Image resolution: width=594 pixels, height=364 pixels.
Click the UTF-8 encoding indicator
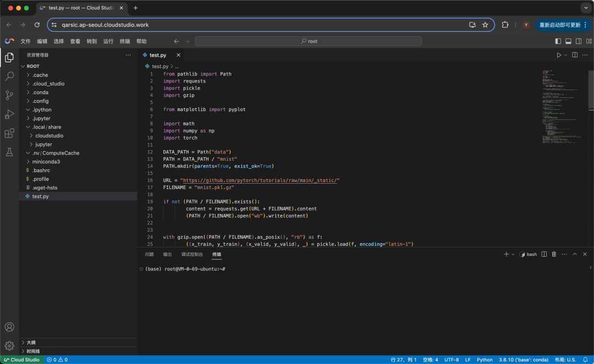[x=452, y=360]
